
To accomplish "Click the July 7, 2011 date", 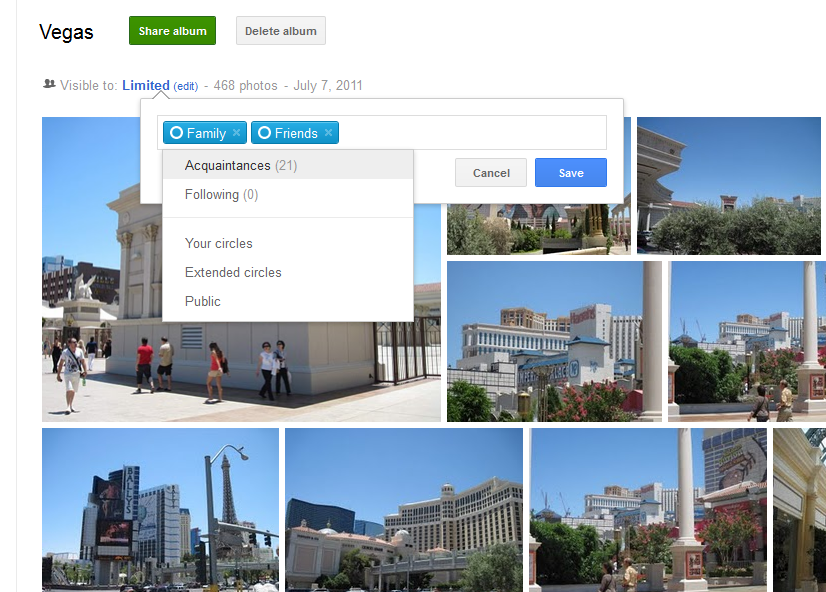I will tap(328, 85).
